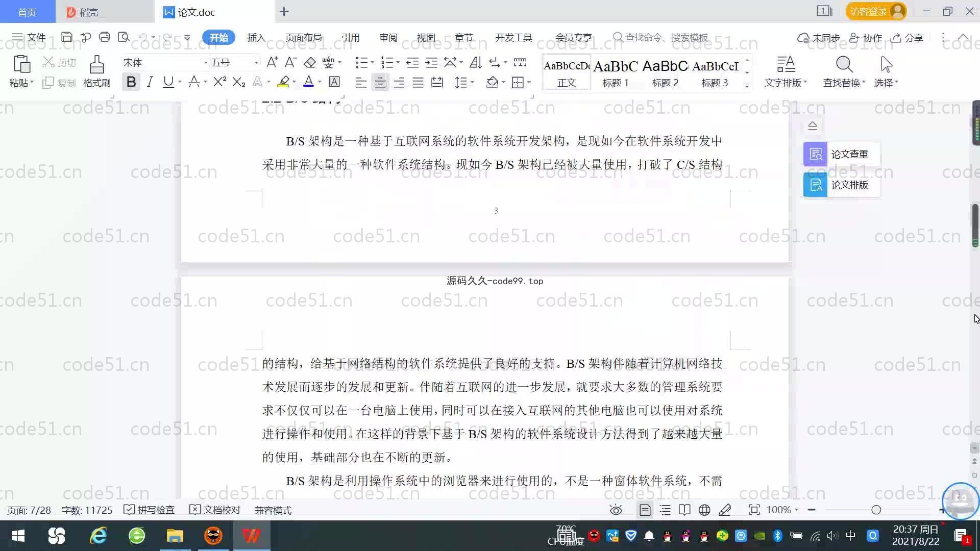The width and height of the screenshot is (980, 551).
Task: Switch to eye-protection mode icon in status bar
Action: point(616,510)
